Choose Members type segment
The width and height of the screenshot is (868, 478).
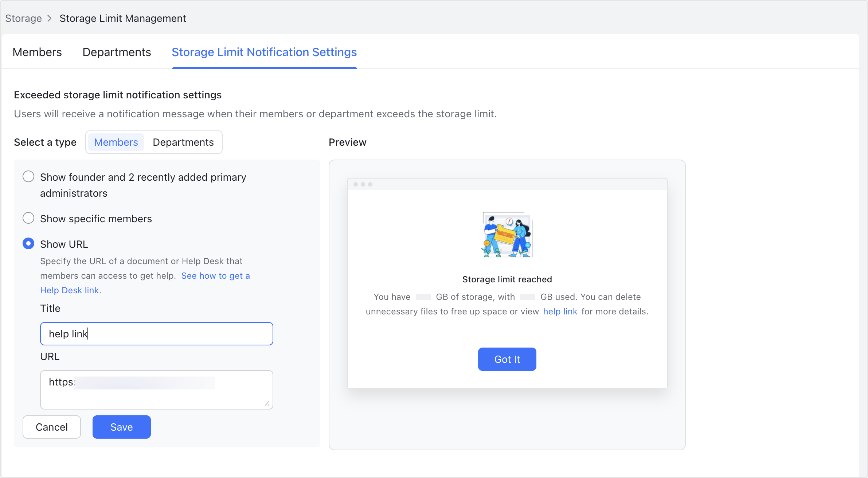(x=116, y=142)
